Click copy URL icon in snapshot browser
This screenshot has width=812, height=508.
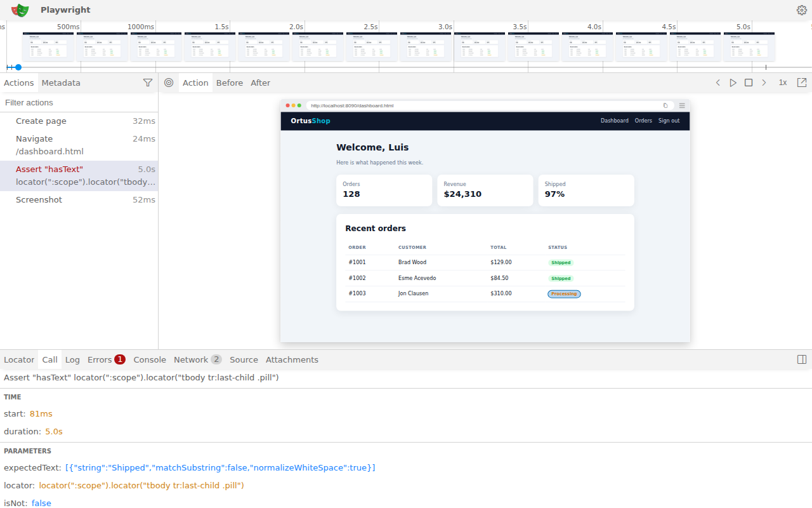665,105
